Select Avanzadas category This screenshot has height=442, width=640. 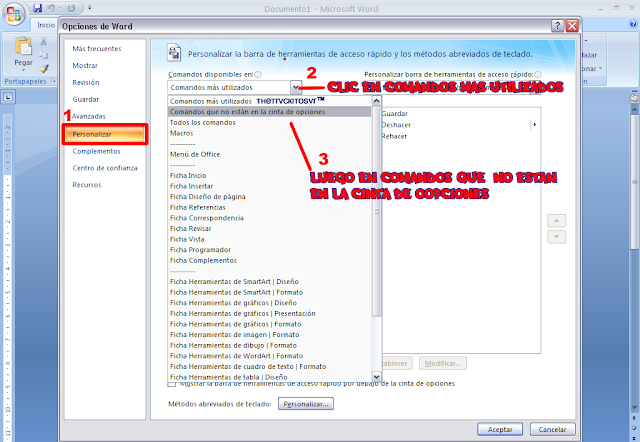(x=89, y=116)
